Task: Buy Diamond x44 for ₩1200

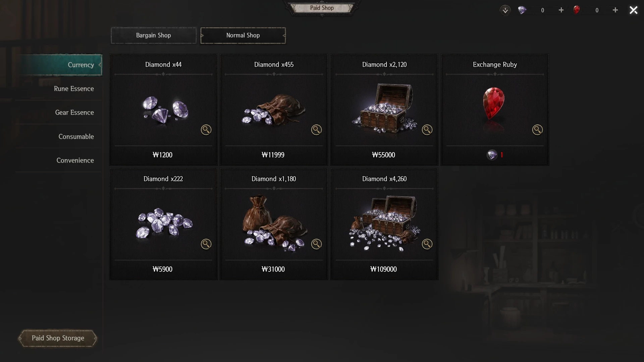Action: 163,155
